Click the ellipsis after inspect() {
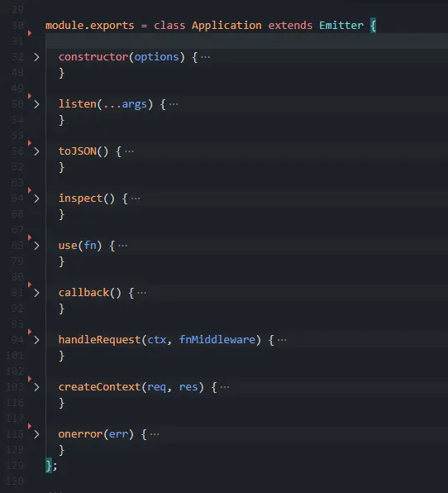This screenshot has width=448, height=493. pos(136,199)
